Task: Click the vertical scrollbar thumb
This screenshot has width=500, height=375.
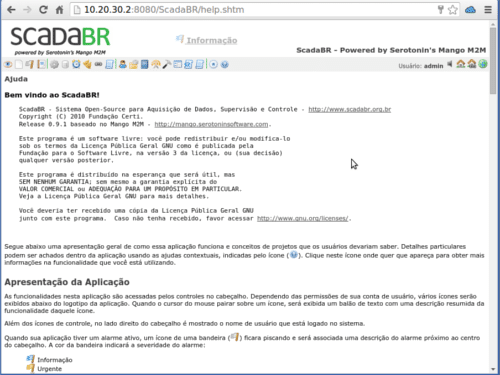Action: tap(493, 61)
